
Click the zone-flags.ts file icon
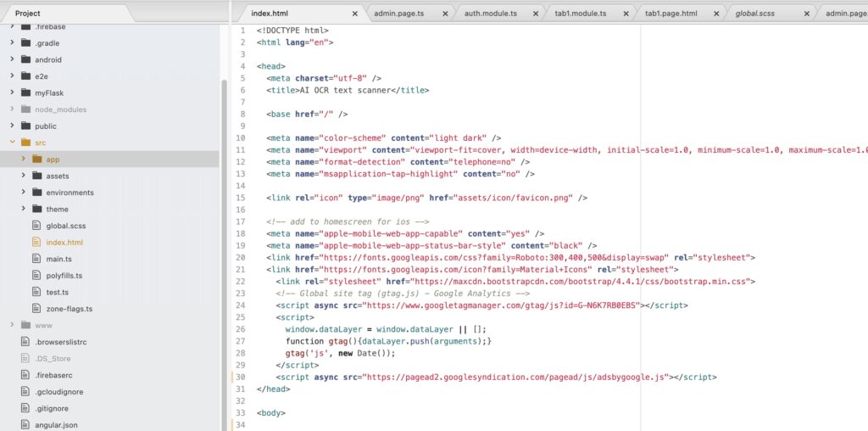[x=36, y=309]
